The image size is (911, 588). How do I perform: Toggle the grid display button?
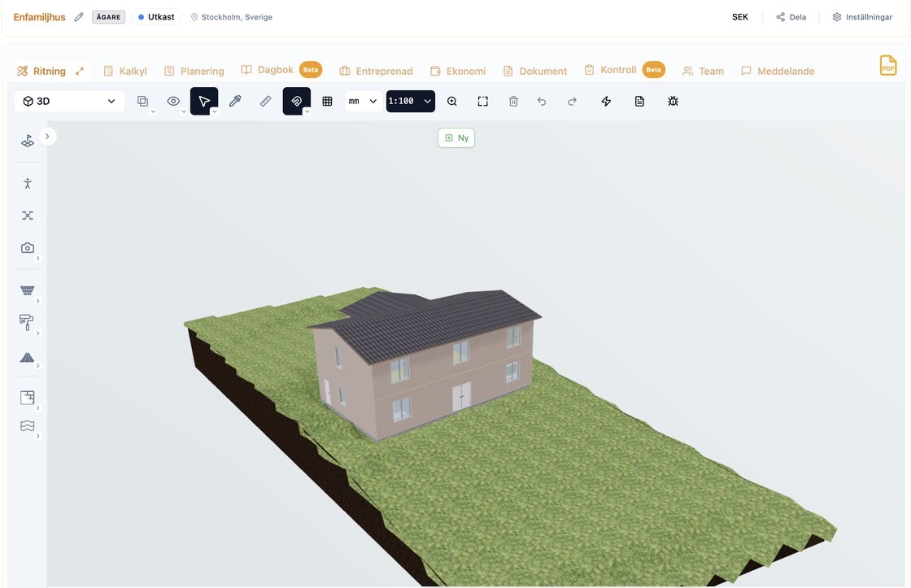tap(327, 101)
